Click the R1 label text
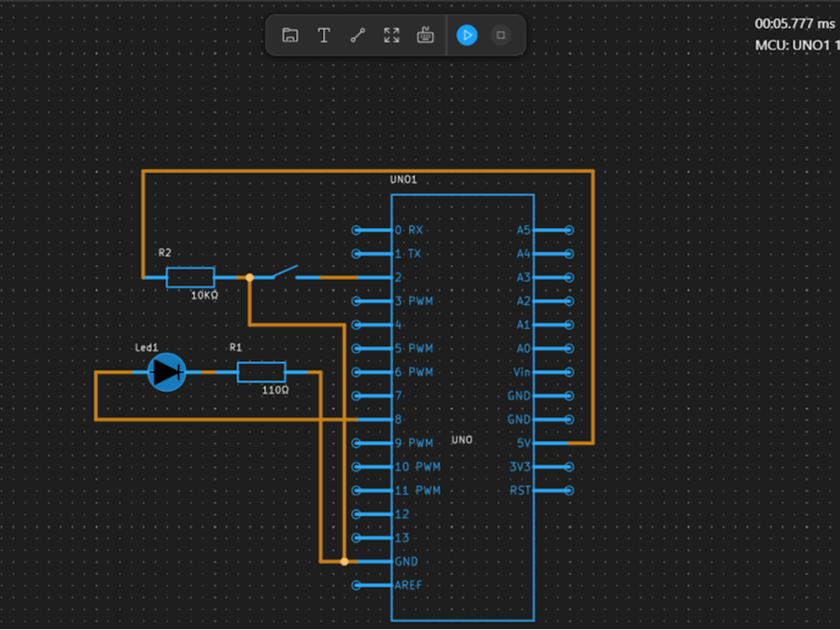Screen dimensions: 840x630 pos(236,348)
